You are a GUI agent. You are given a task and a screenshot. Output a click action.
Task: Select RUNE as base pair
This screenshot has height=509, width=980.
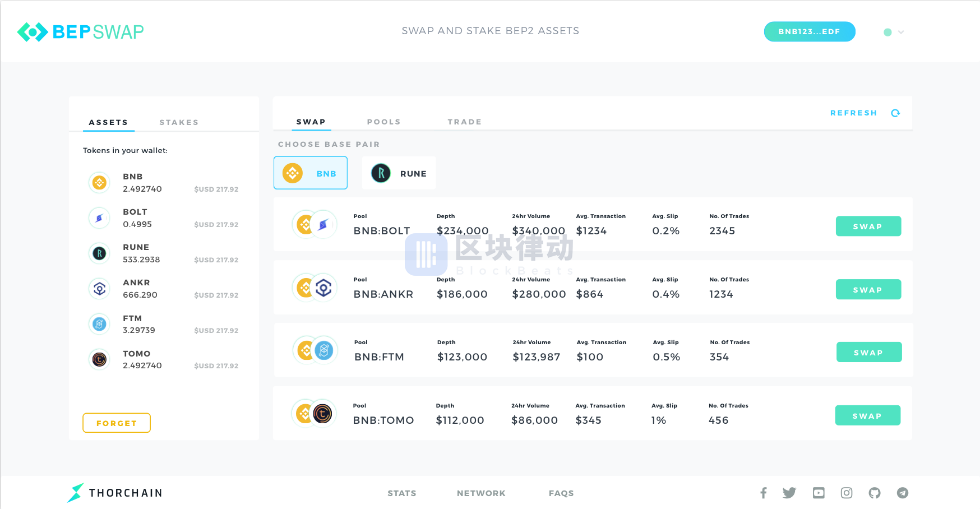click(x=399, y=173)
